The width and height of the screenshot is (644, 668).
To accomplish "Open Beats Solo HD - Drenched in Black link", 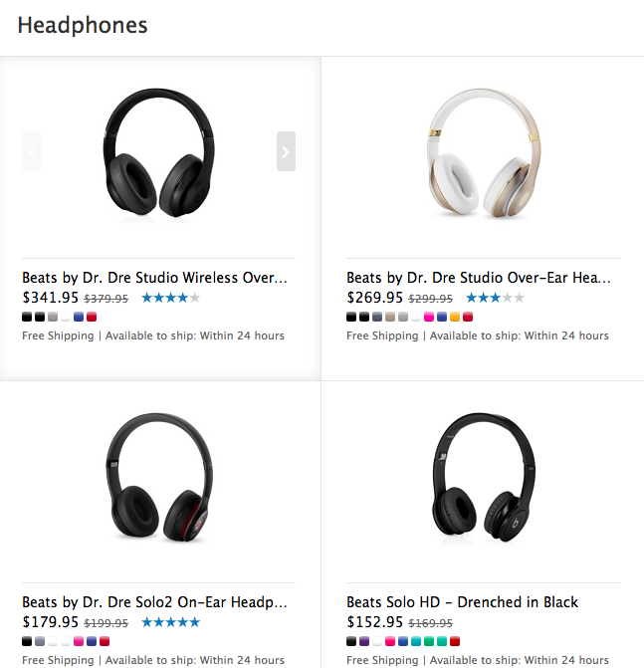I will [x=462, y=602].
